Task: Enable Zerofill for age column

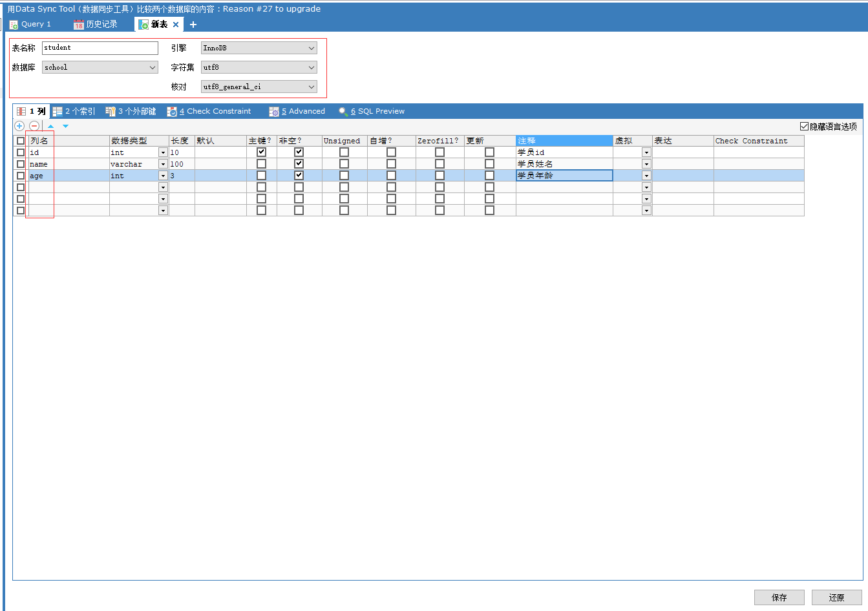Action: (439, 176)
